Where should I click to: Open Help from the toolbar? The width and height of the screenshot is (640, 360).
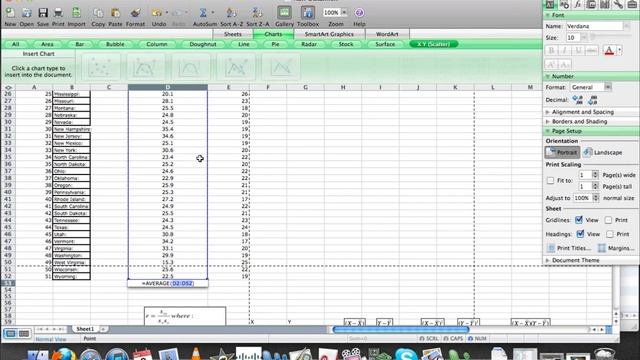coord(359,13)
